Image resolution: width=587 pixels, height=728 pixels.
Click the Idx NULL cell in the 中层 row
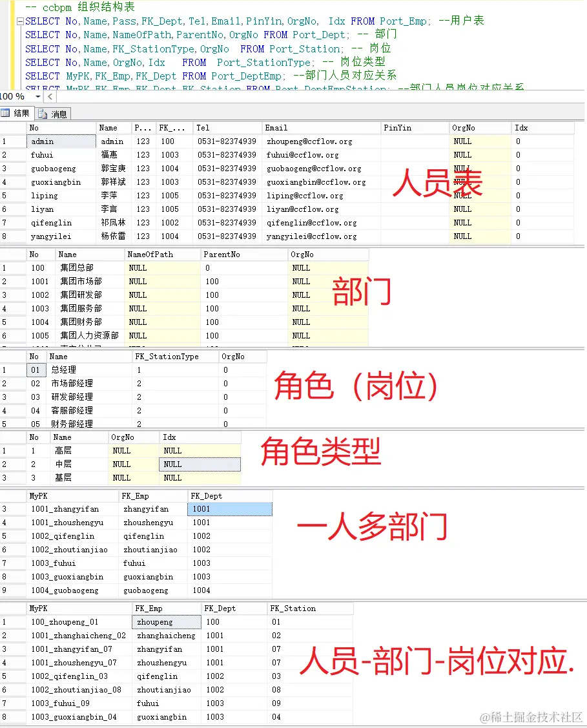200,464
